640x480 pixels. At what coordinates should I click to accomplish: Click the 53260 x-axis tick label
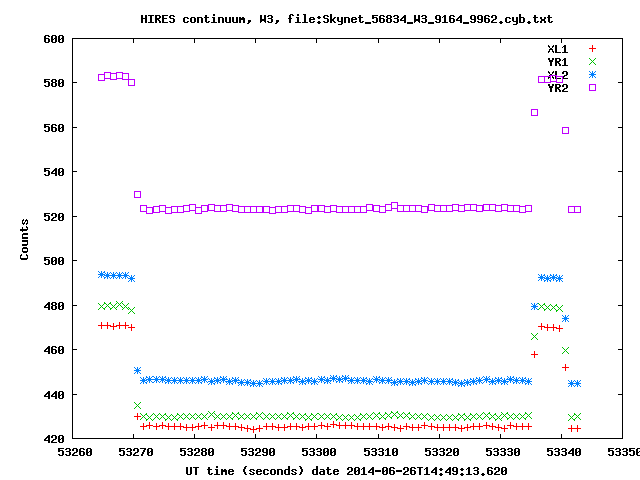[x=75, y=452]
